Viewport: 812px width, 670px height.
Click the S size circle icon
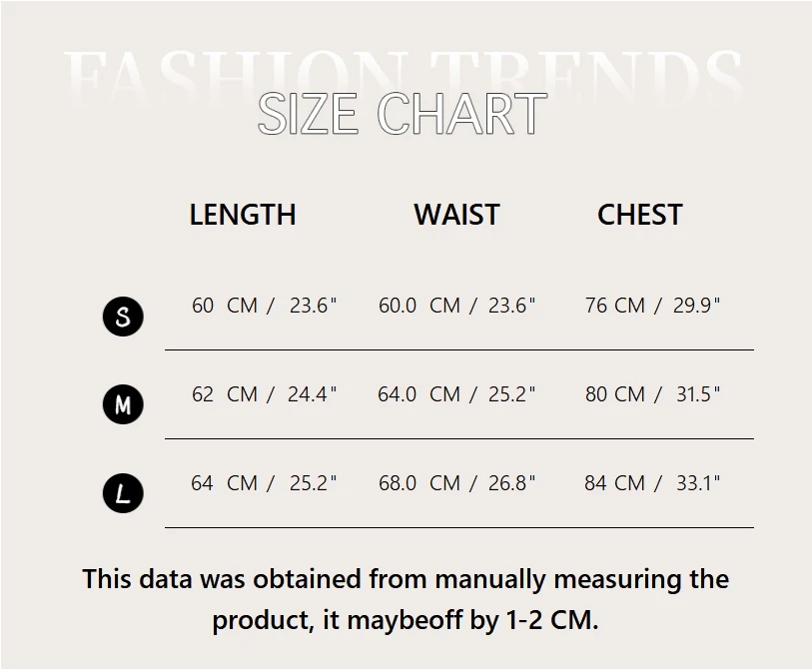coord(123,317)
